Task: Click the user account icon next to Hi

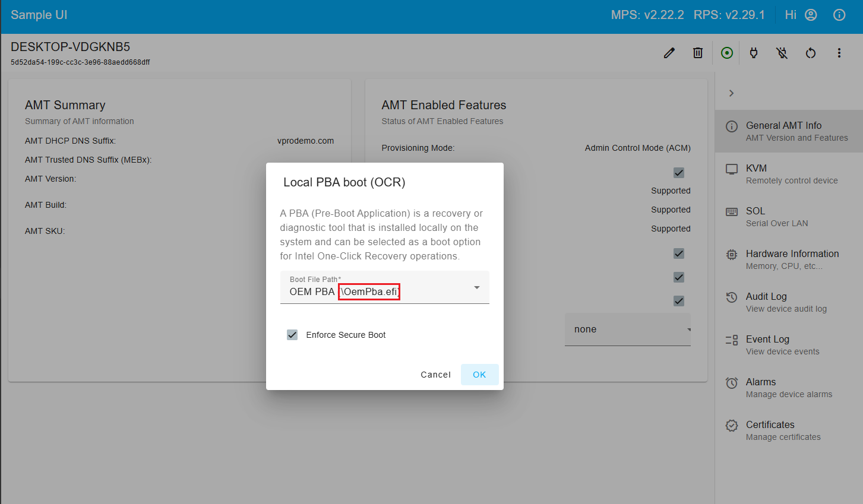Action: point(810,14)
